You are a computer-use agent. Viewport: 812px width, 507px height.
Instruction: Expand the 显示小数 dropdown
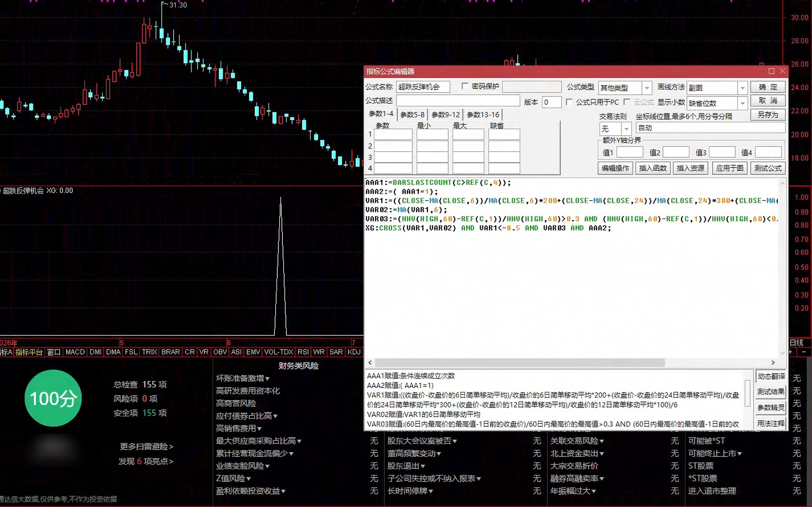click(x=742, y=103)
